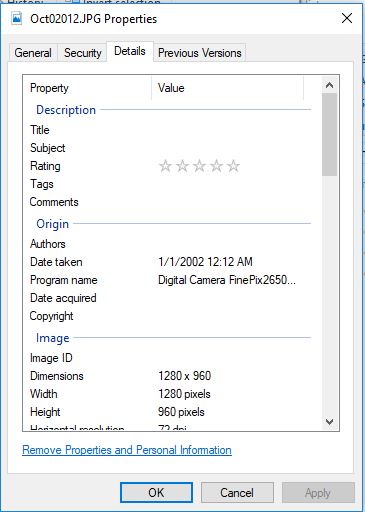This screenshot has height=512, width=365.
Task: Click the Image section heading
Action: click(x=52, y=338)
